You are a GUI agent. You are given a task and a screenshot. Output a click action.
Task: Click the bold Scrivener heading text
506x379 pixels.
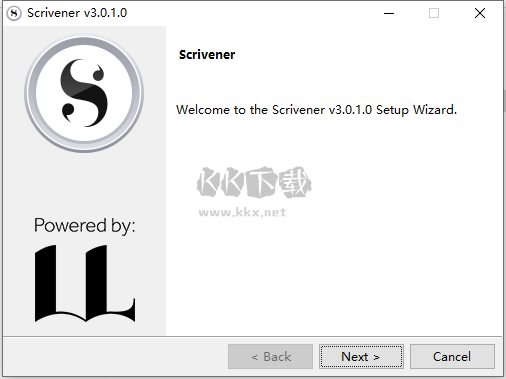207,55
